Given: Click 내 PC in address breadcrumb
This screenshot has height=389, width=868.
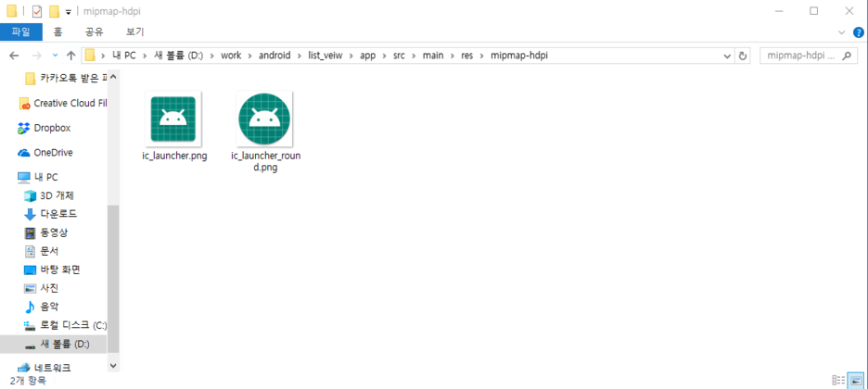Looking at the screenshot, I should [x=122, y=56].
